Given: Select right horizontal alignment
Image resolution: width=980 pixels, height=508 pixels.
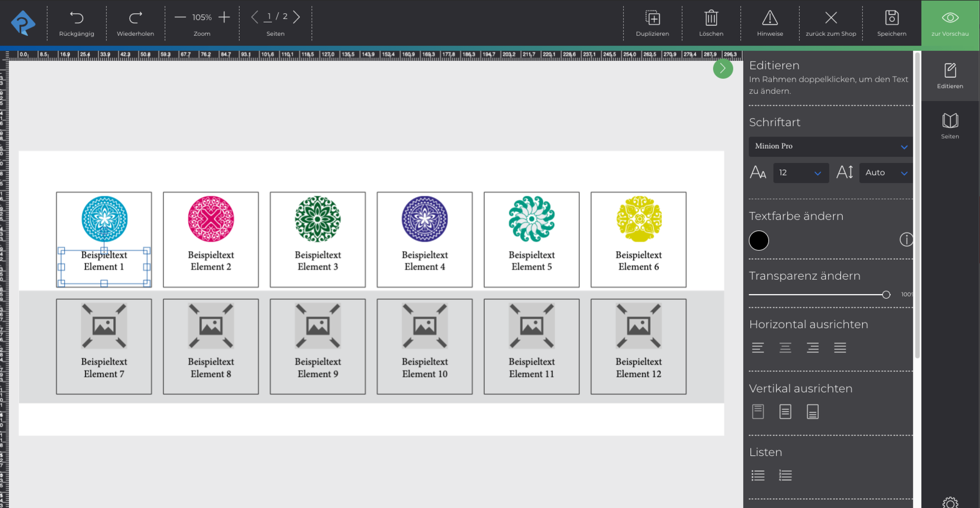Looking at the screenshot, I should click(x=813, y=347).
